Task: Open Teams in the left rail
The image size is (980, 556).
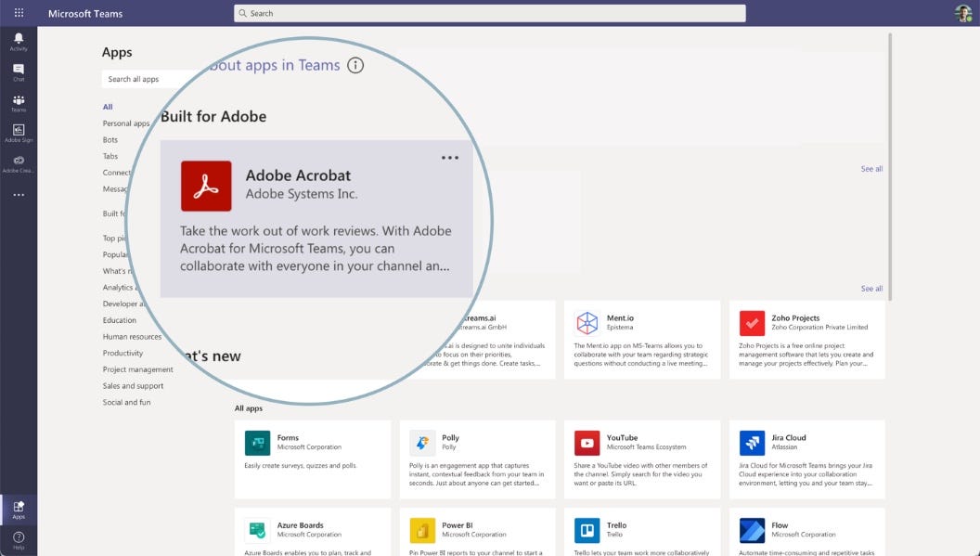Action: tap(19, 103)
